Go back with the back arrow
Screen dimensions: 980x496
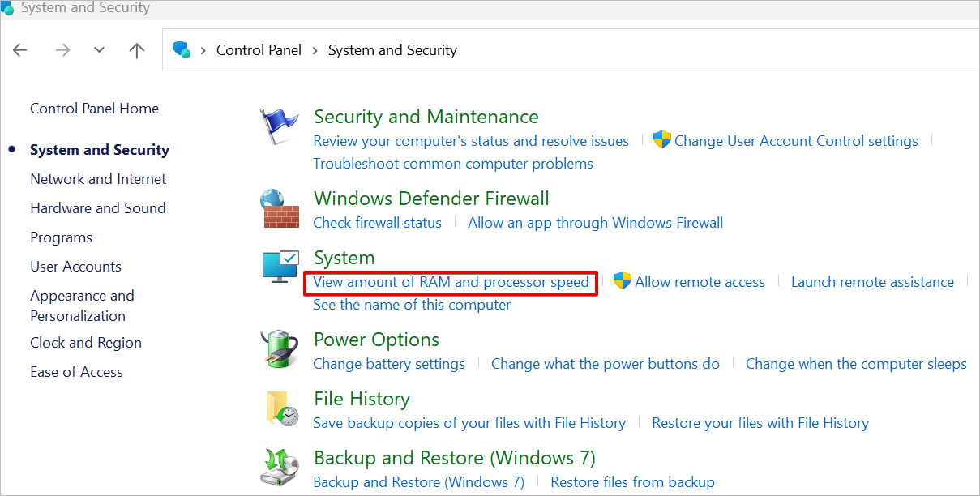20,50
